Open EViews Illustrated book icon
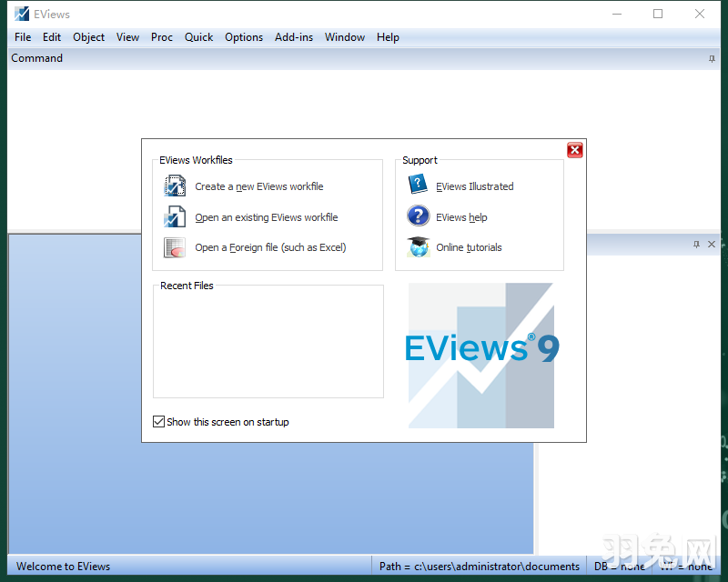This screenshot has height=582, width=728. click(418, 185)
